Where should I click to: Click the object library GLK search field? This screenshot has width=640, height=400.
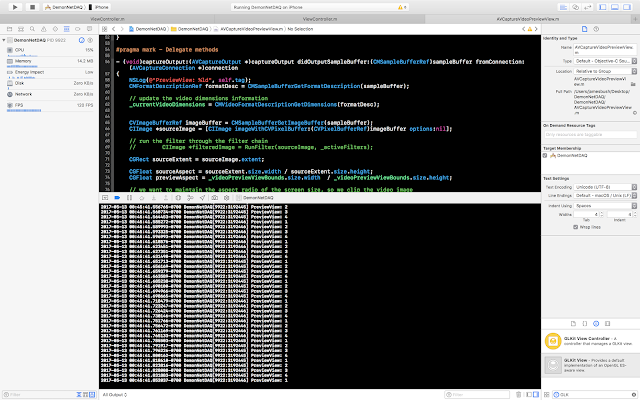click(x=595, y=395)
